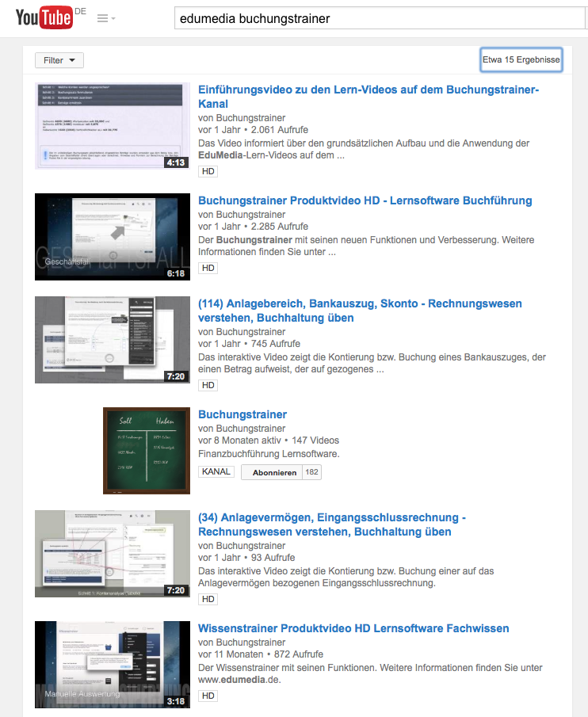The height and width of the screenshot is (717, 588).
Task: Click the Finanzbuchführung Lernsoftware description
Action: (x=269, y=454)
